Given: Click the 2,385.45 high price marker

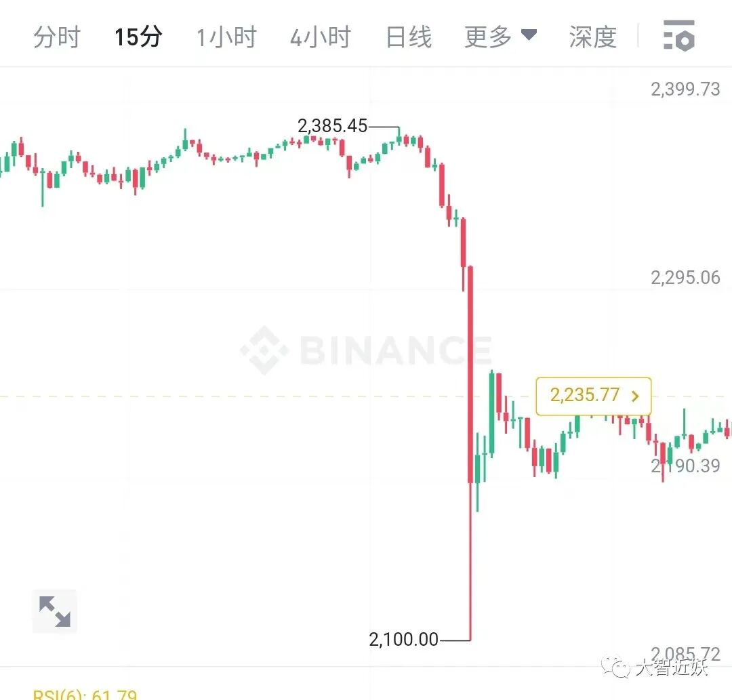Looking at the screenshot, I should (x=332, y=125).
